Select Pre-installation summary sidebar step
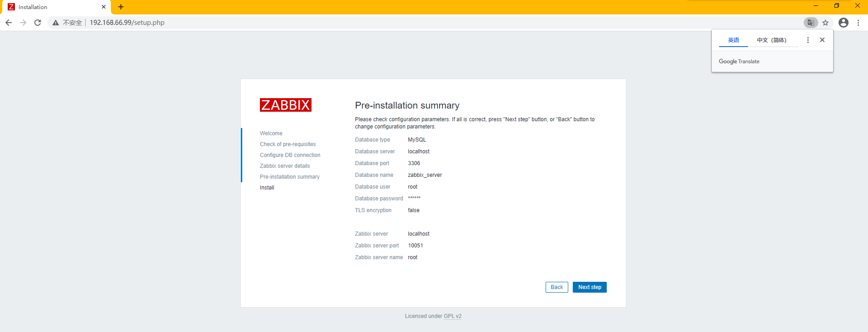Screen dimensions: 868x332 point(290,177)
